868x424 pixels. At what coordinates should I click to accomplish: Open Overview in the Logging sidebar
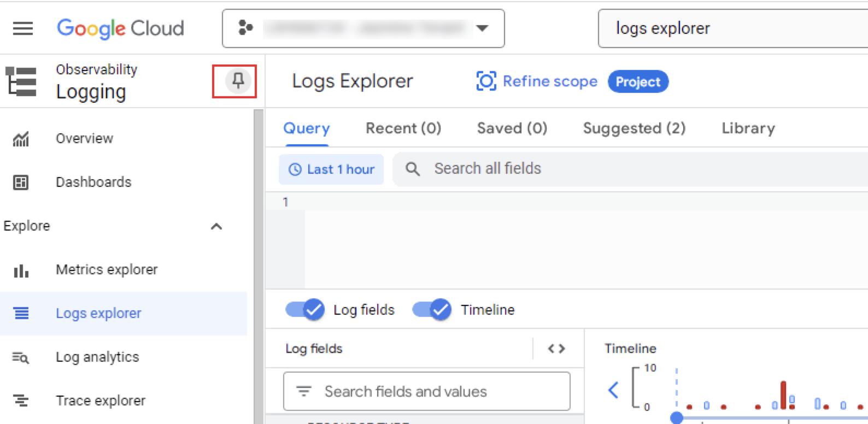[x=124, y=138]
